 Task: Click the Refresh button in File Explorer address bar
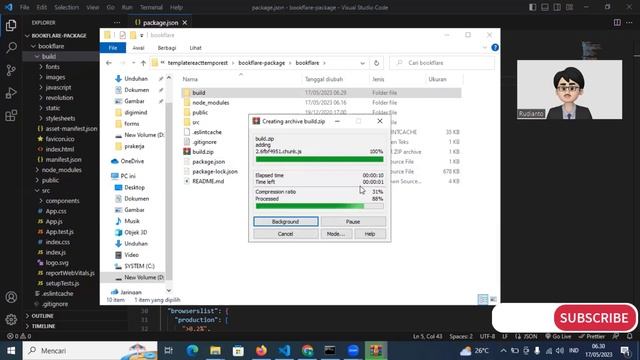376,63
